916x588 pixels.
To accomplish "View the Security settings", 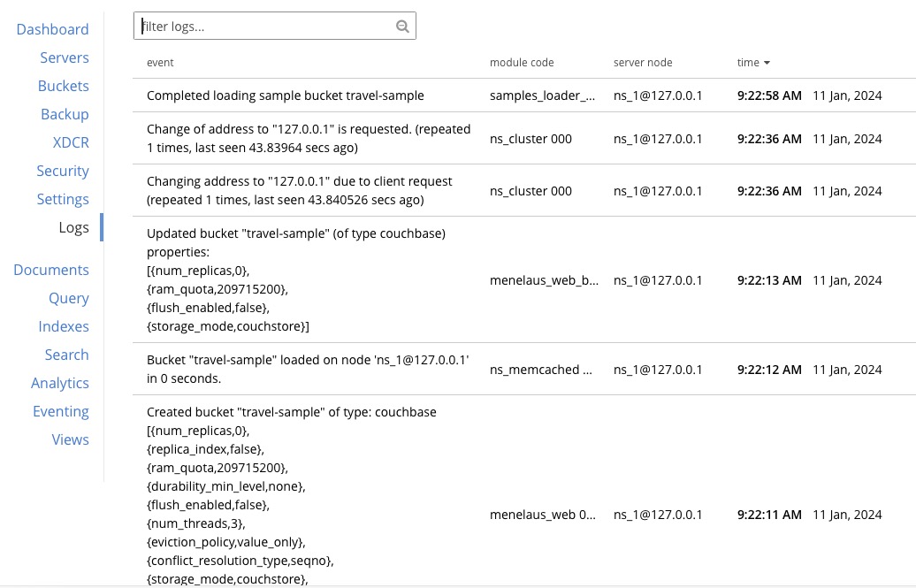I will [63, 171].
